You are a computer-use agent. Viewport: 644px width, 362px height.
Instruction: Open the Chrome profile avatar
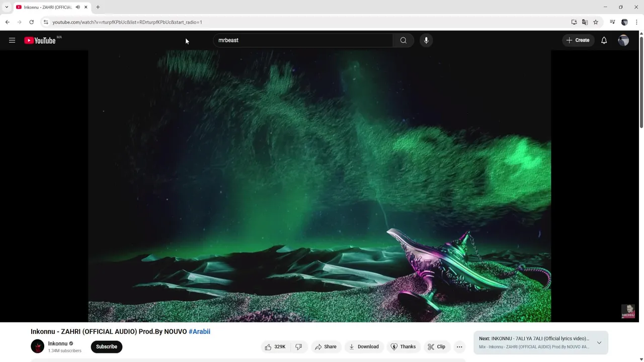tap(624, 22)
